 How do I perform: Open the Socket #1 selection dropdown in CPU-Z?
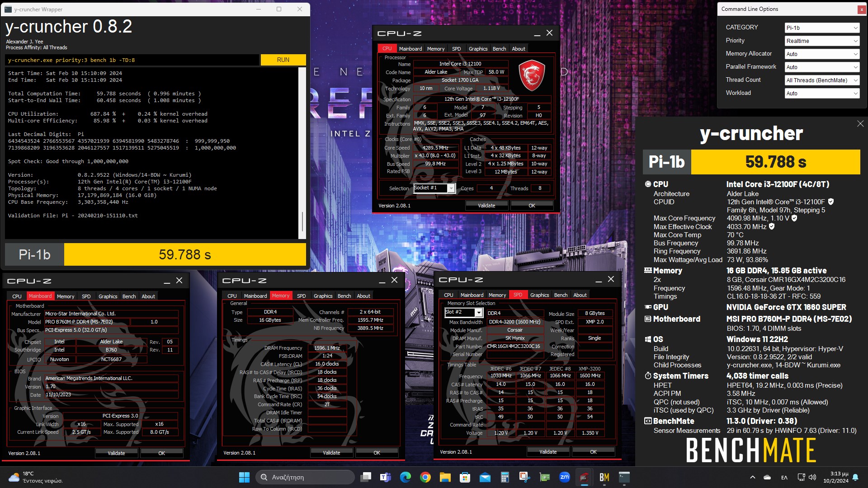click(434, 188)
